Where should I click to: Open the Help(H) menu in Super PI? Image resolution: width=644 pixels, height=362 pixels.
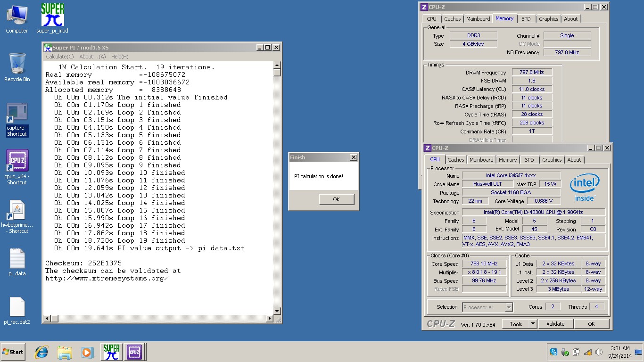tap(120, 57)
